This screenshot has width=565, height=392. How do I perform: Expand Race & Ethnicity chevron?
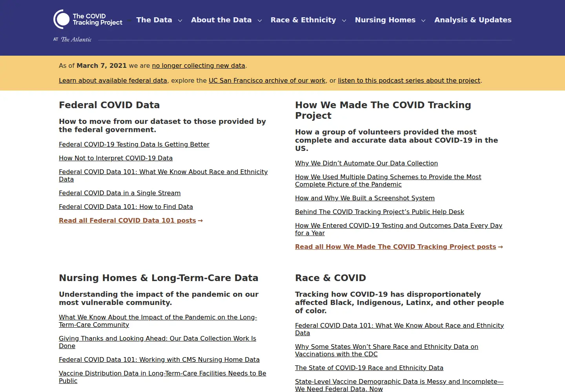(344, 20)
